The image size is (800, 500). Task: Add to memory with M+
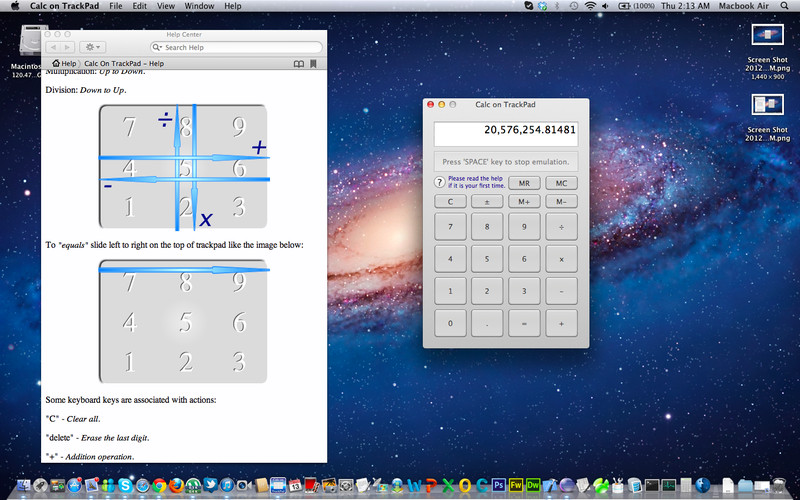(x=524, y=202)
